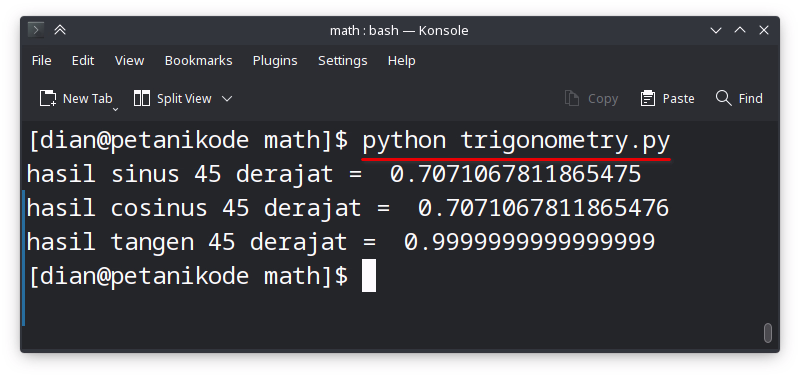Click the Split View icon
The width and height of the screenshot is (800, 377).
click(141, 98)
